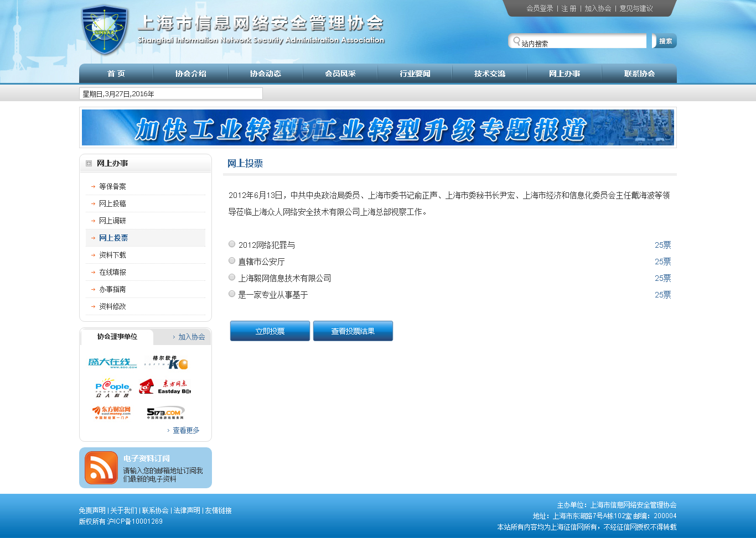The height and width of the screenshot is (538, 756).
Task: Click the 站内搜索 search input field
Action: (581, 43)
